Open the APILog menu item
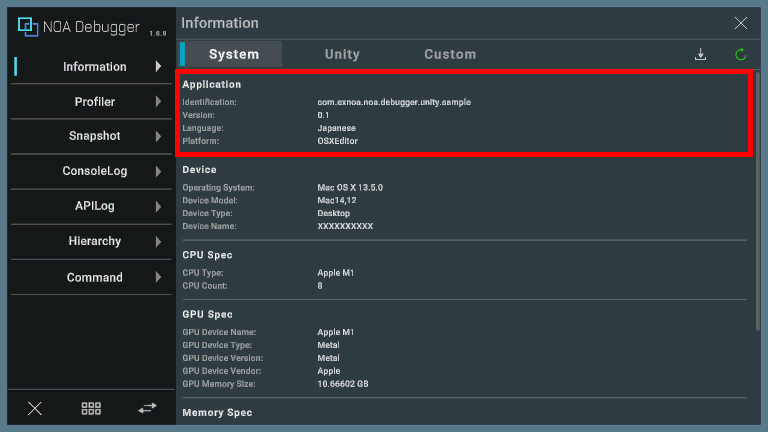Image resolution: width=768 pixels, height=432 pixels. [x=91, y=206]
